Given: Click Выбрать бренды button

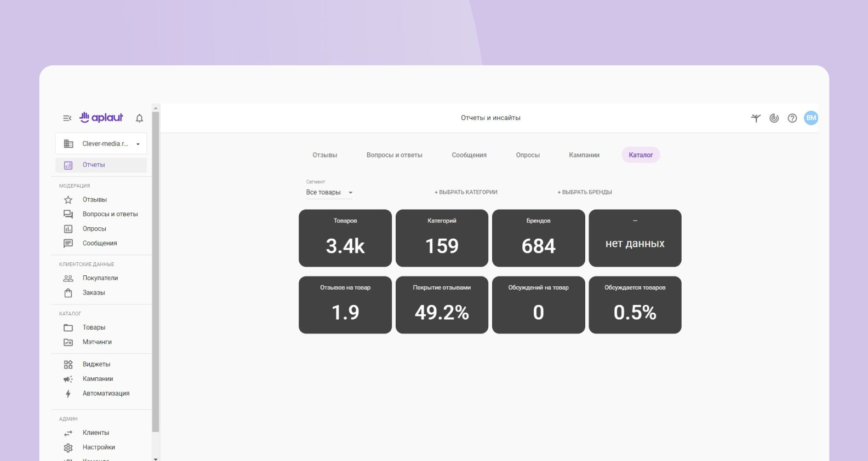Looking at the screenshot, I should [585, 192].
